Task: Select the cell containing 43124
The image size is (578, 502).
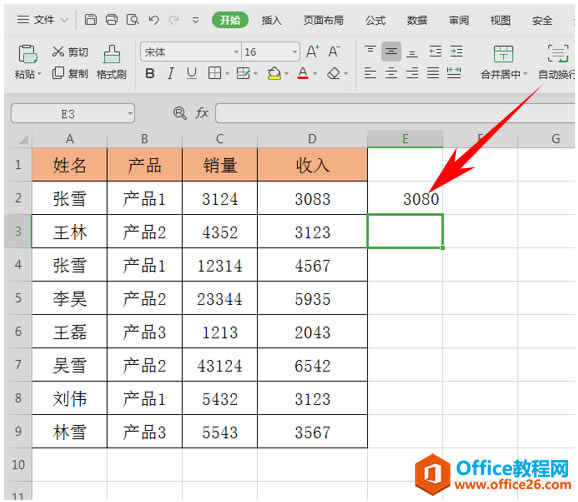Action: [220, 365]
